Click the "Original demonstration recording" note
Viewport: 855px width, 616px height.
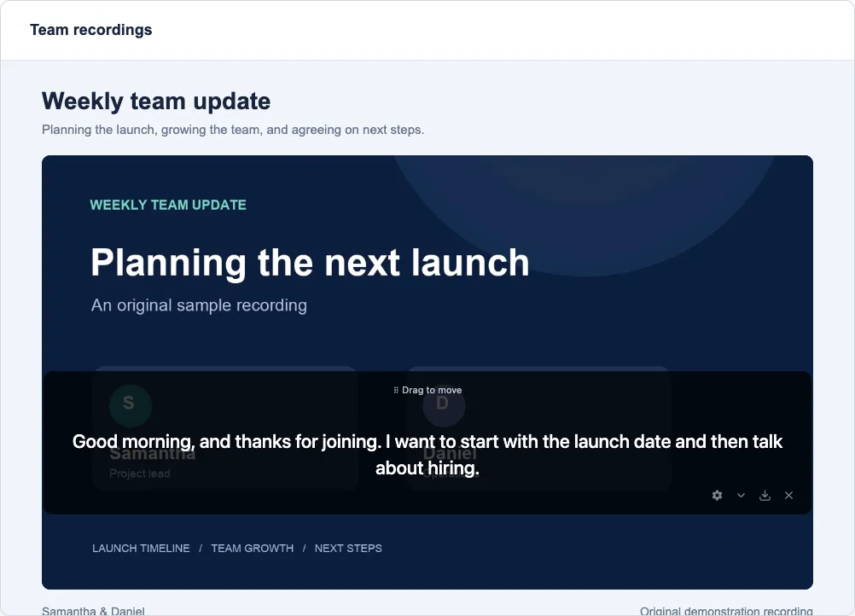(x=726, y=611)
